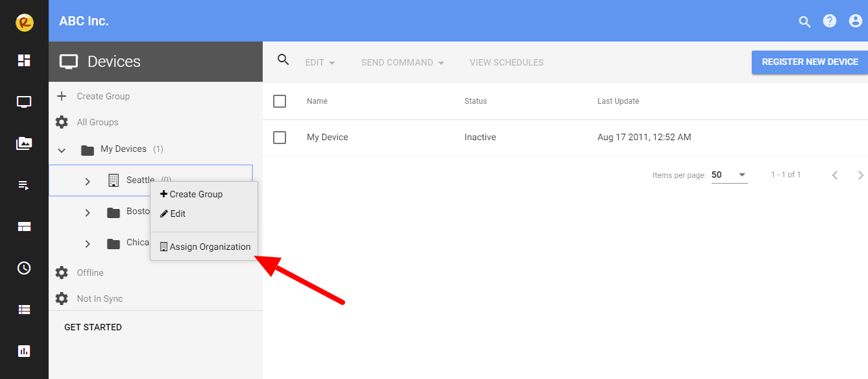Go to the next page arrow
The image size is (868, 379).
[860, 175]
